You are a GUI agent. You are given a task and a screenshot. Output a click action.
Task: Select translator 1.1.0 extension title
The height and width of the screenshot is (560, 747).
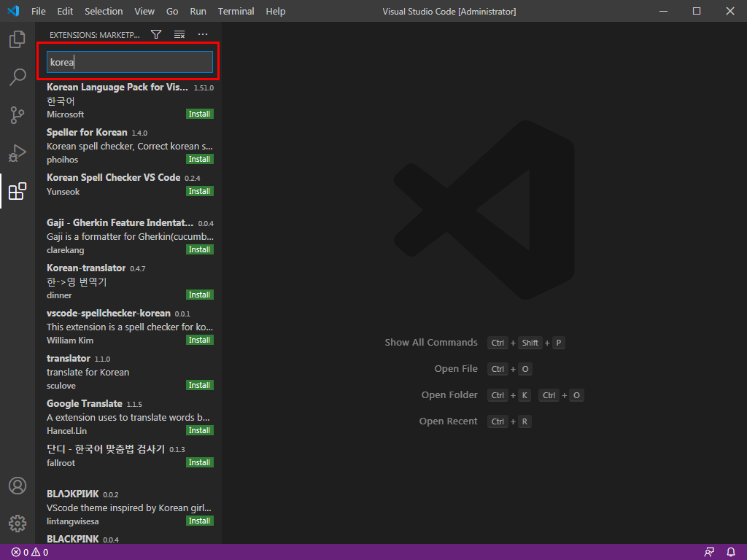69,359
